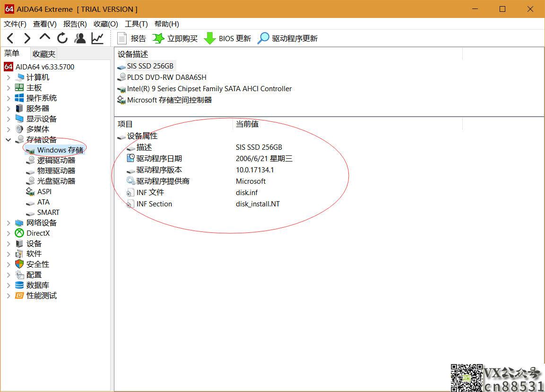Click 驱动程序更新 driver update button
This screenshot has height=392, width=545.
click(x=287, y=38)
